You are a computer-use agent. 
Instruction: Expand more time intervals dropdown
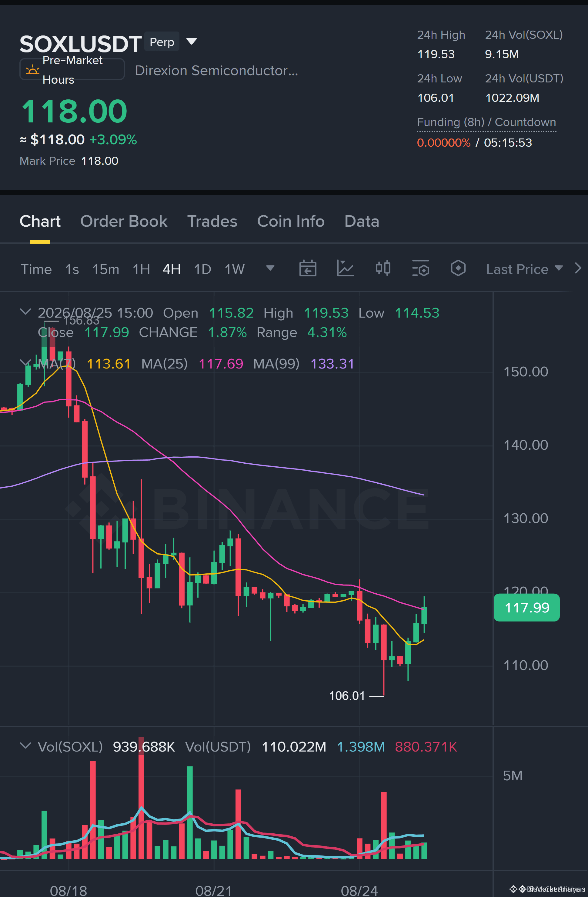270,268
